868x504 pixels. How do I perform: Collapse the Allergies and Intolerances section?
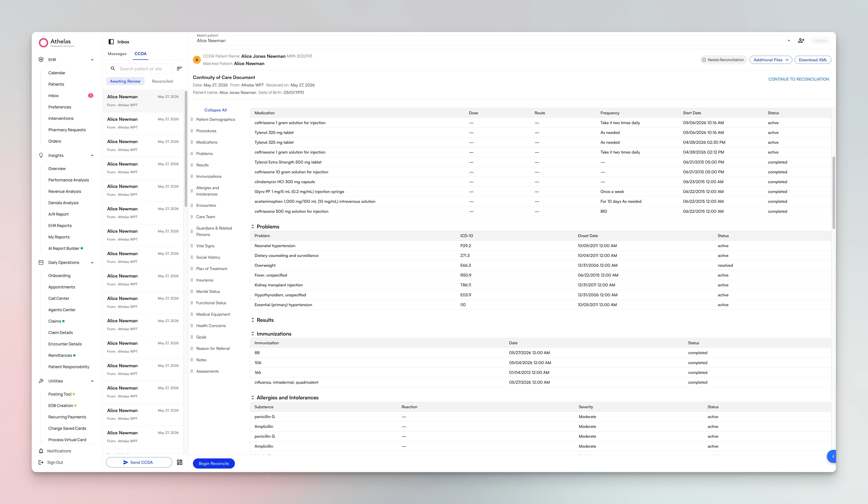tap(252, 398)
